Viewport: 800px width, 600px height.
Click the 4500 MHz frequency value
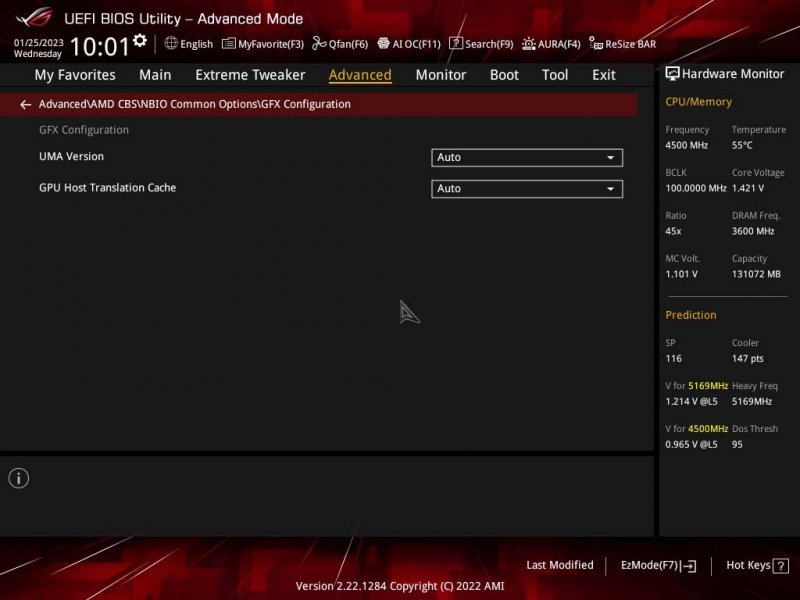coord(686,145)
